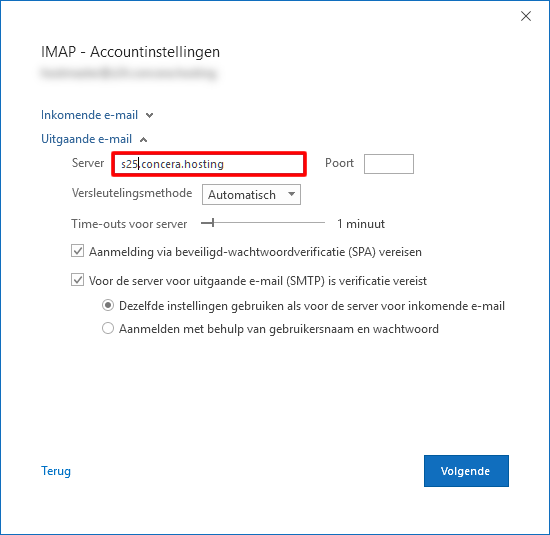550x535 pixels.
Task: Click the dropdown arrow next to Automatisch
Action: [x=291, y=194]
